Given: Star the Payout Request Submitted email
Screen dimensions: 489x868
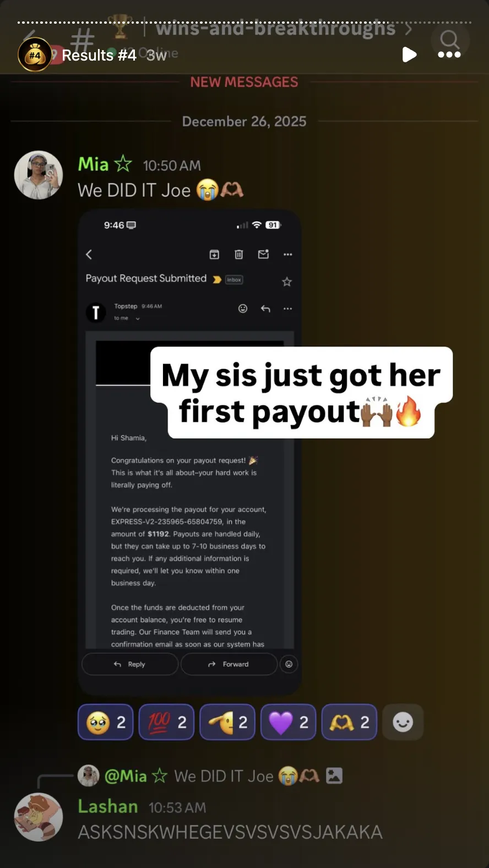Looking at the screenshot, I should pyautogui.click(x=287, y=282).
